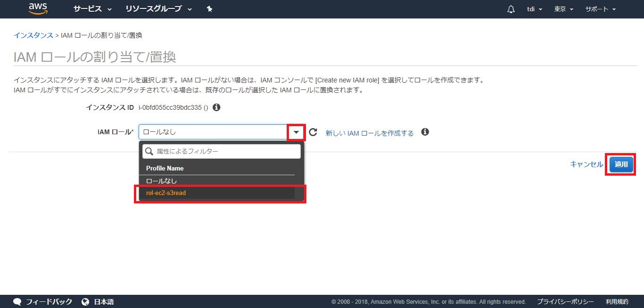Screen dimensions: 644x308
Task: Open the リソースグループ menu
Action: (x=158, y=9)
